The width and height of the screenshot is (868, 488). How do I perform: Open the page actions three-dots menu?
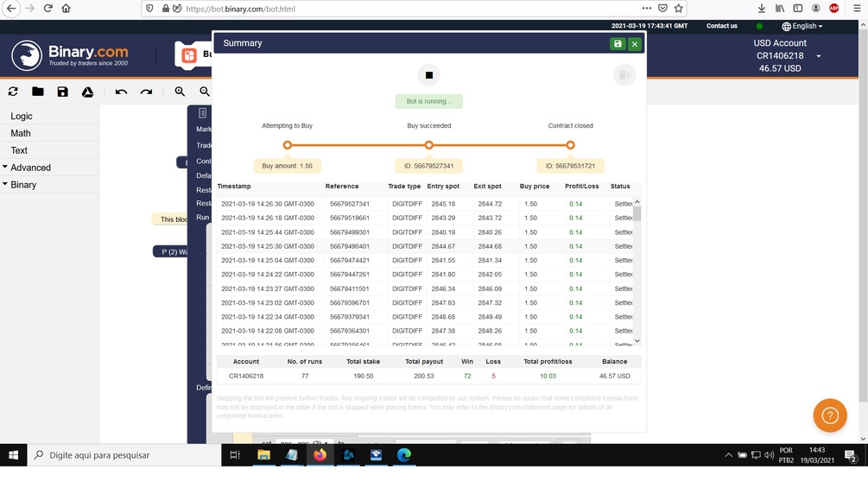[x=646, y=9]
